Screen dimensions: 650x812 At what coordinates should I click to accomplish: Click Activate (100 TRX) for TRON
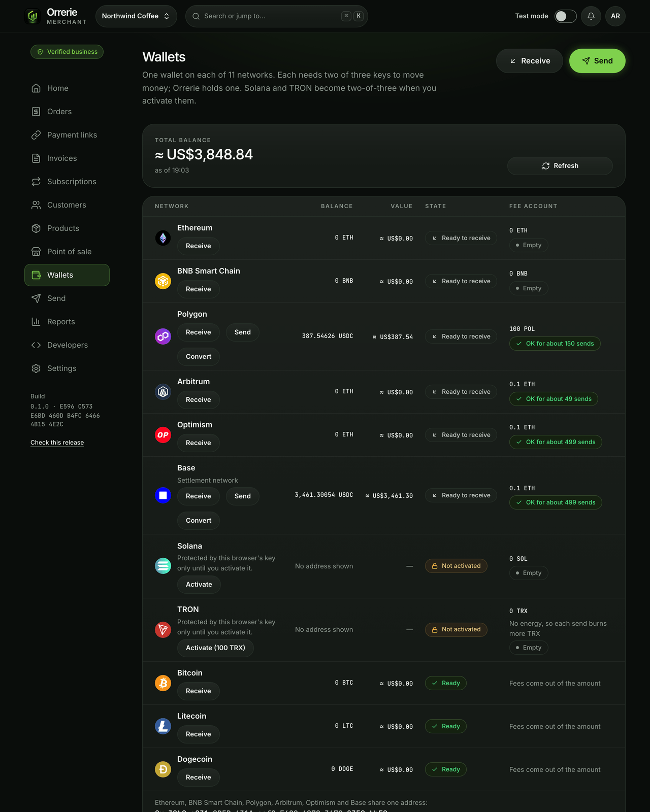(x=215, y=648)
